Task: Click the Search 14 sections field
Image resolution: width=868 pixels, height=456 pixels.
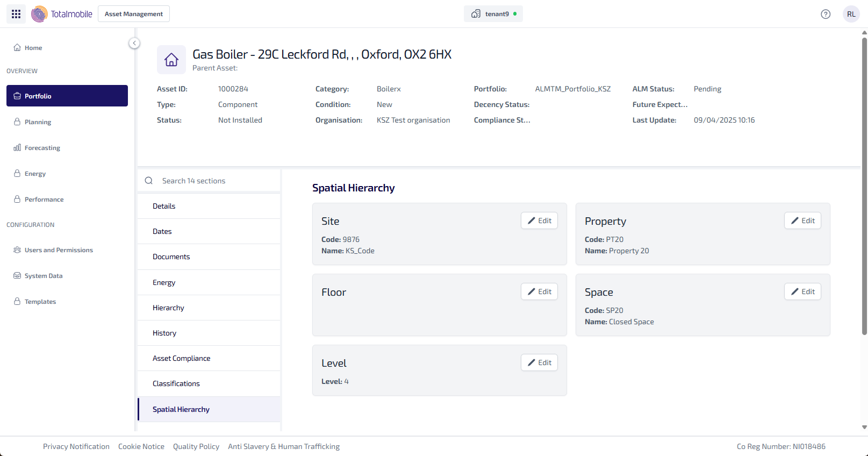Action: click(215, 181)
